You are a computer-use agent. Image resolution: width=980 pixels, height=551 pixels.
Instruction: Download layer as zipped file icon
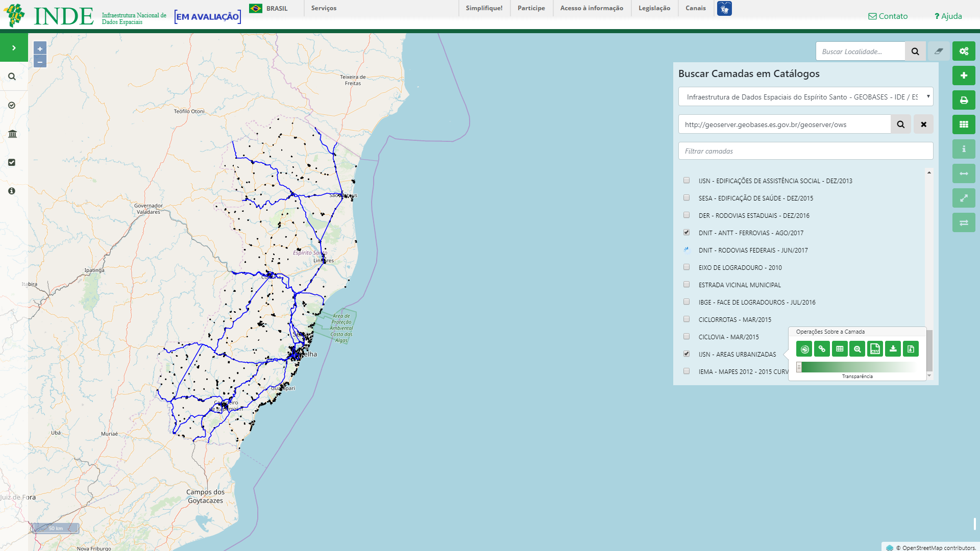(911, 349)
